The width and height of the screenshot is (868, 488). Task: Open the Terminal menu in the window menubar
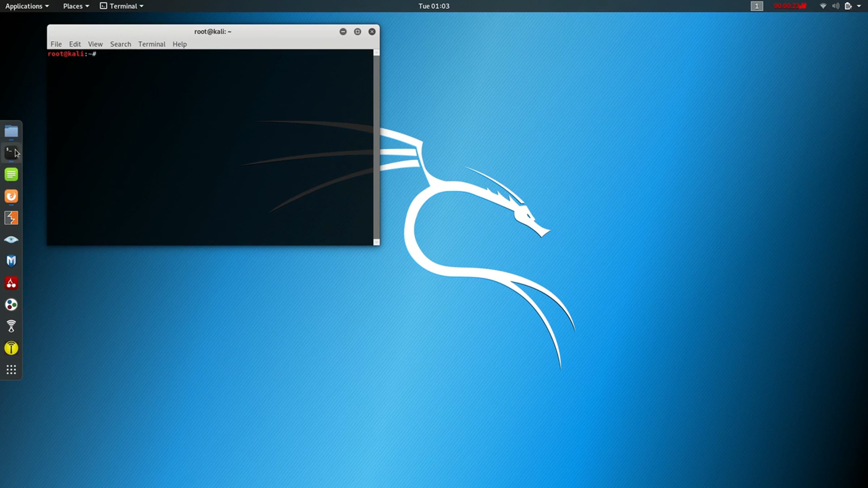coord(152,44)
